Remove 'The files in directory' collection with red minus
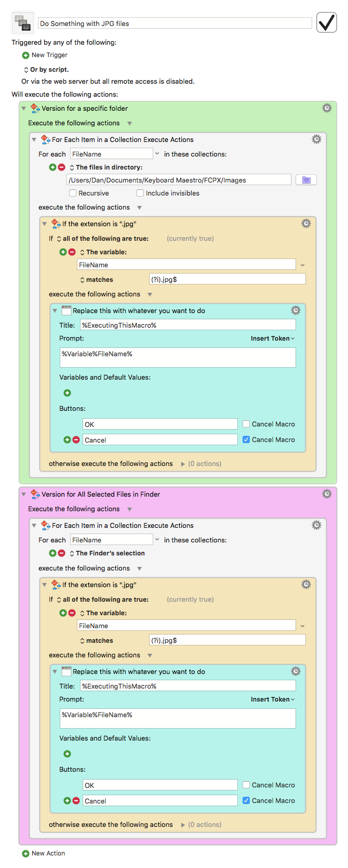This screenshot has width=348, height=868. [61, 167]
